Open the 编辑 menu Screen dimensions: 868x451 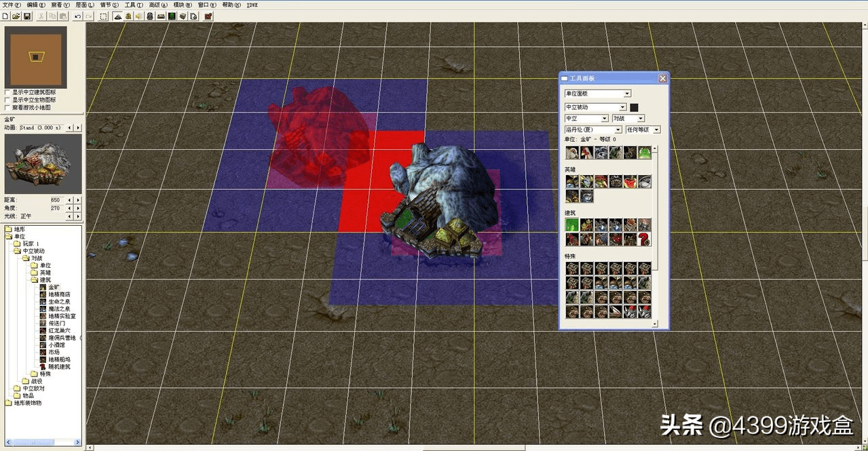coord(36,5)
